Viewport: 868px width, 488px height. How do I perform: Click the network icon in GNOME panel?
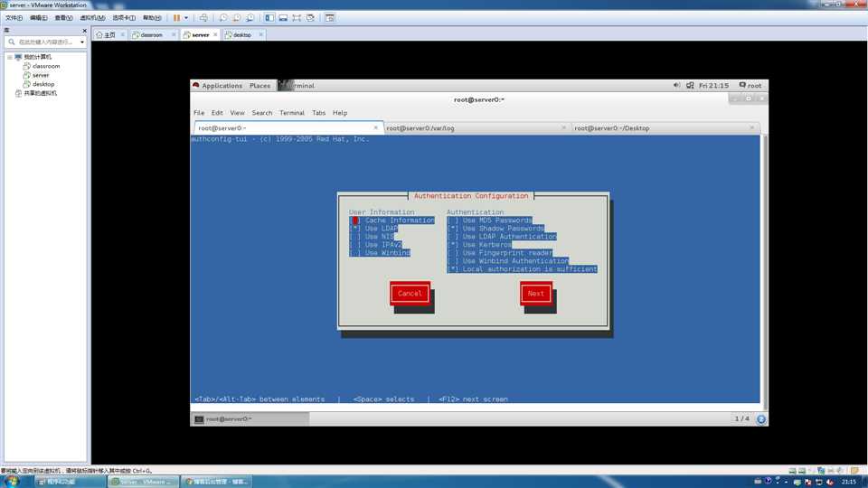tap(690, 85)
